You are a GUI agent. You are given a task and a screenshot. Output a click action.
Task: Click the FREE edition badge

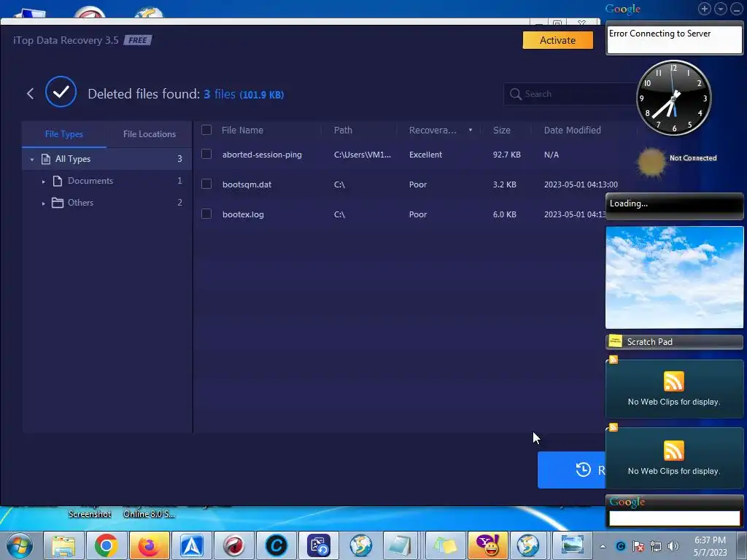click(138, 41)
